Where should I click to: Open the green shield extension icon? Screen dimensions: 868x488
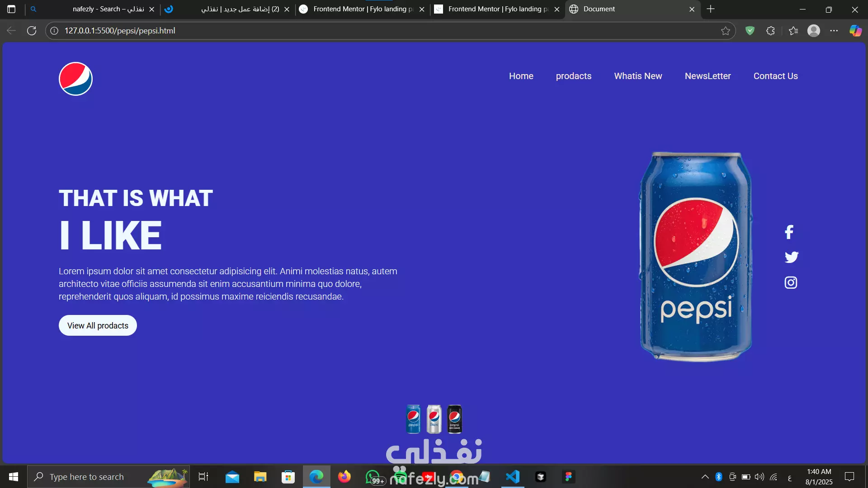click(x=750, y=31)
